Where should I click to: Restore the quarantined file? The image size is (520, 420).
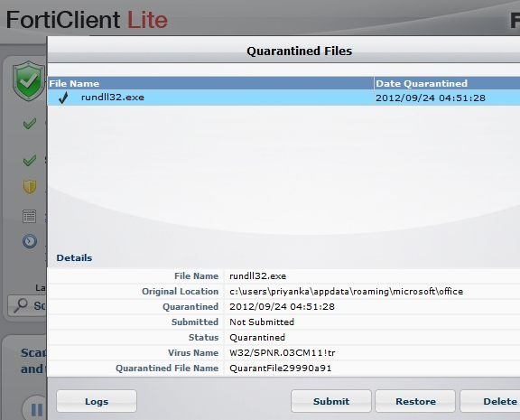coord(415,401)
